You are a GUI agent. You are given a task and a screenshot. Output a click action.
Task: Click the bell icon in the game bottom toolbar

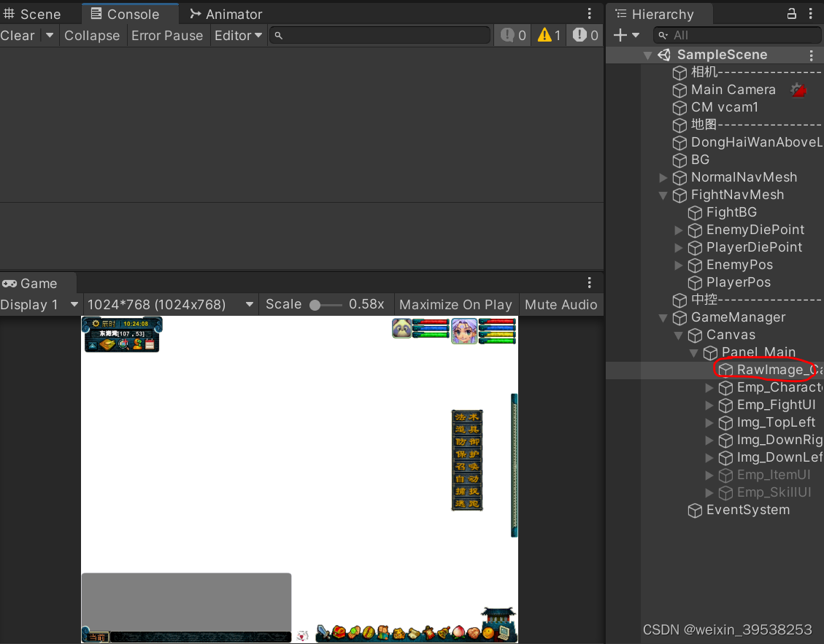tap(444, 632)
